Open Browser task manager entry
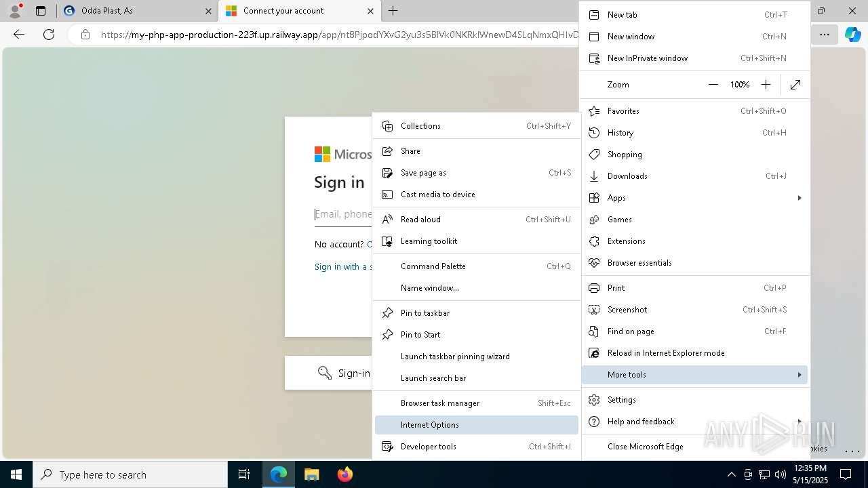Screen dimensions: 868x488 pyautogui.click(x=476, y=403)
